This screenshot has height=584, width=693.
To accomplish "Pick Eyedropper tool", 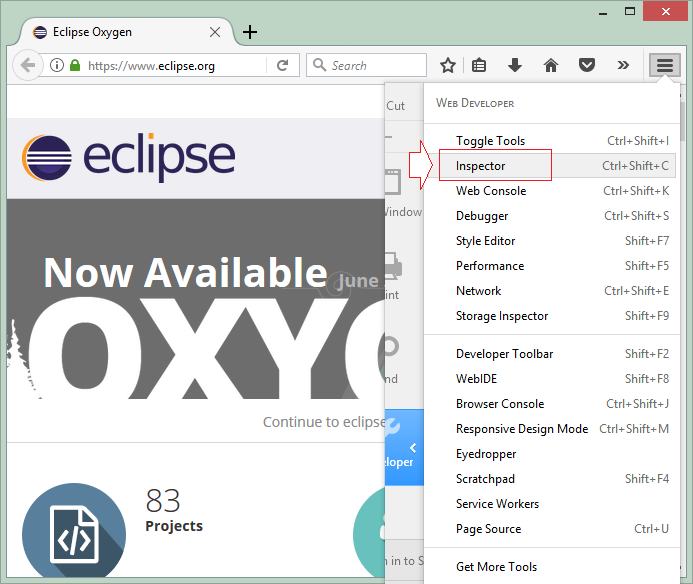I will 551,454.
